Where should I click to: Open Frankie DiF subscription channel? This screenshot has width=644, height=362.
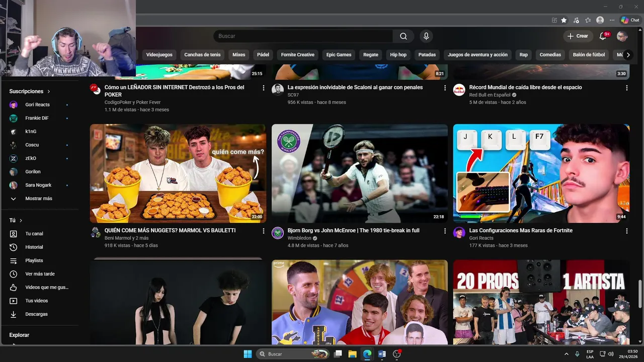(39, 118)
